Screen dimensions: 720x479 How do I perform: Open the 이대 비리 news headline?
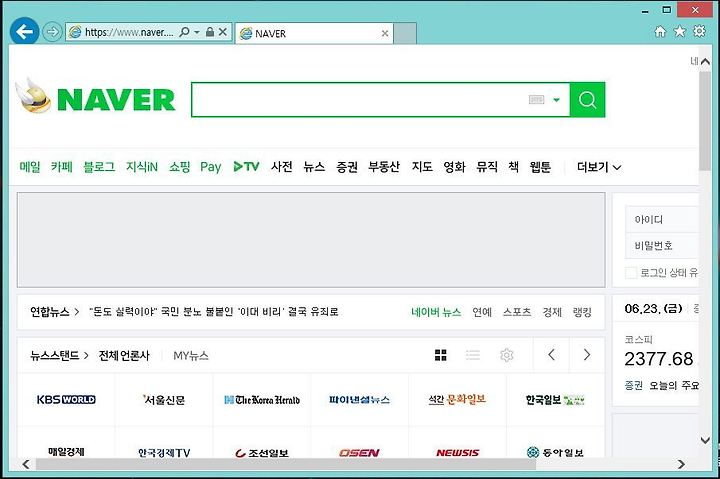(214, 312)
